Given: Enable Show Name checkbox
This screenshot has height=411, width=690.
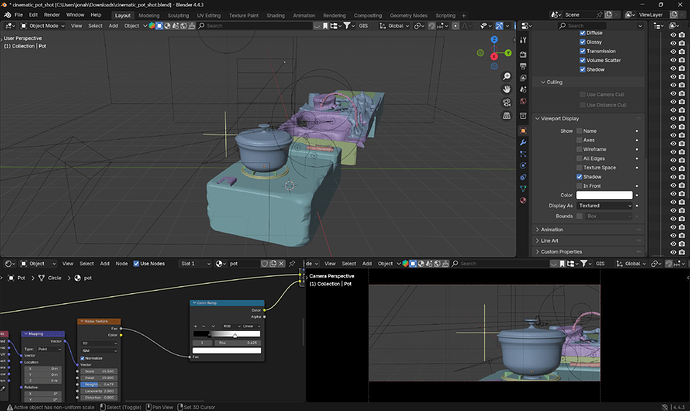Looking at the screenshot, I should coord(579,131).
